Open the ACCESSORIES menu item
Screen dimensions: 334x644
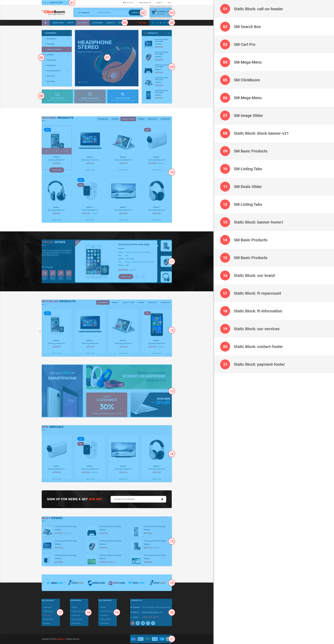click(97, 23)
